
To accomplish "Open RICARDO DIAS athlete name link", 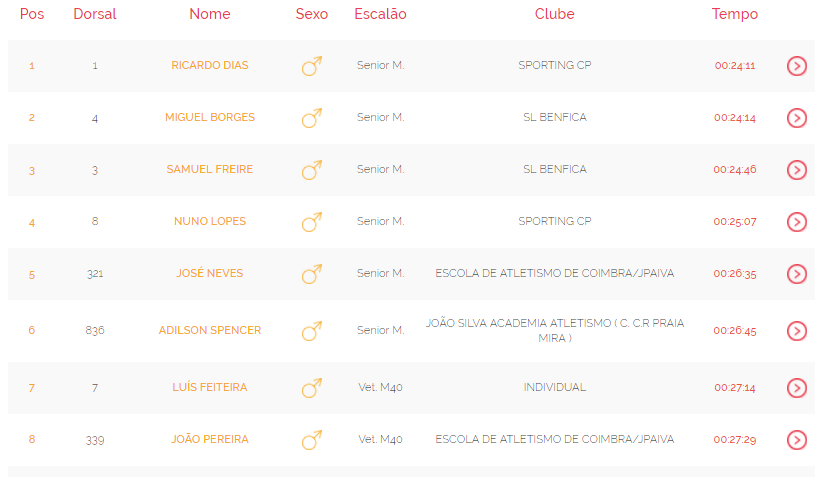I will (x=210, y=65).
